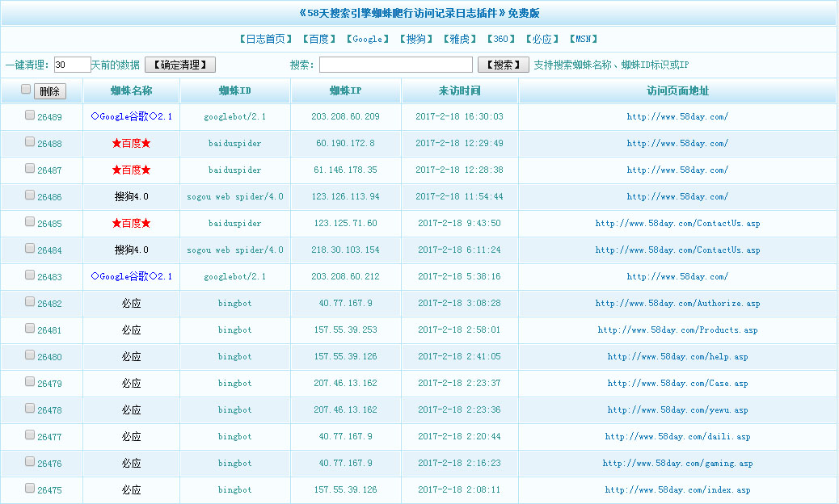Filter logs by 百度 spider
This screenshot has width=839, height=504.
tap(319, 39)
